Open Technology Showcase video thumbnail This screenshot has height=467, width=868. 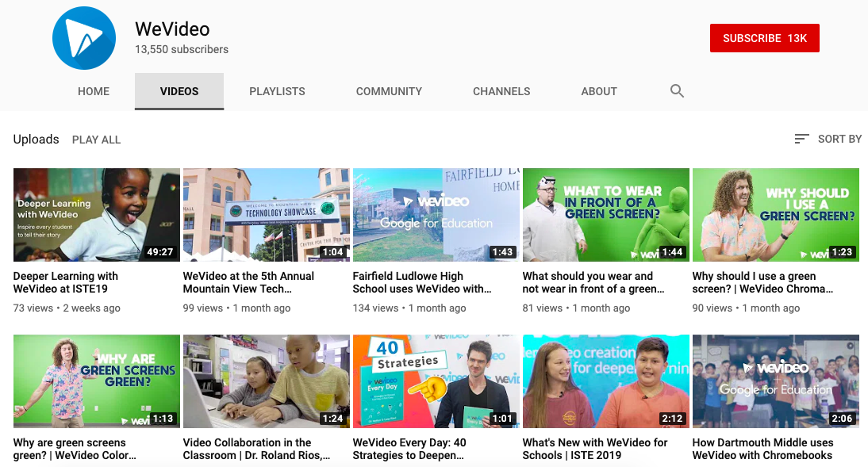click(x=267, y=215)
